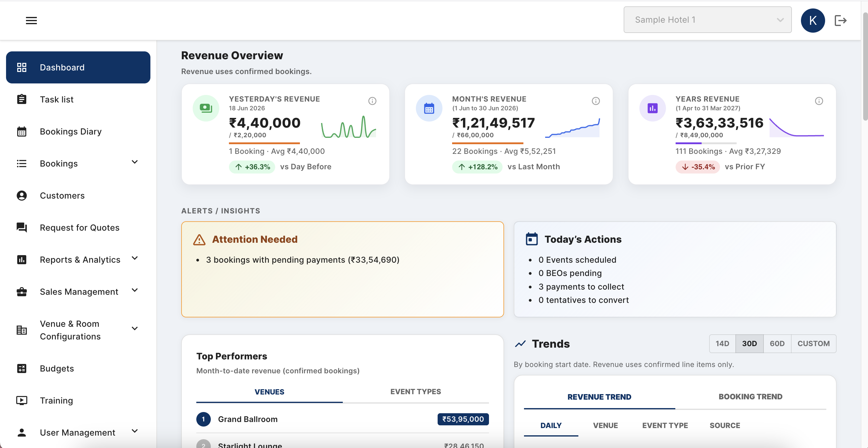Image resolution: width=868 pixels, height=448 pixels.
Task: Select the 14D trends range
Action: [722, 343]
